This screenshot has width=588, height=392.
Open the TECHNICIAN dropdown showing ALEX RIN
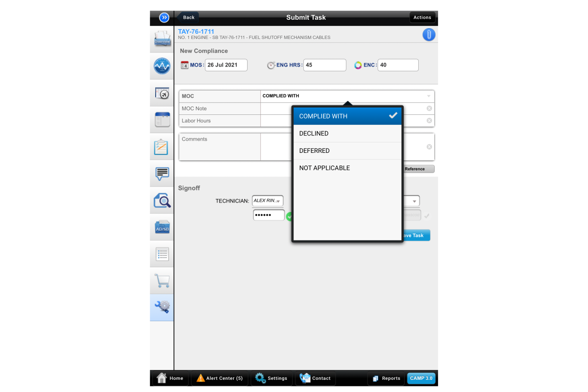pyautogui.click(x=267, y=201)
